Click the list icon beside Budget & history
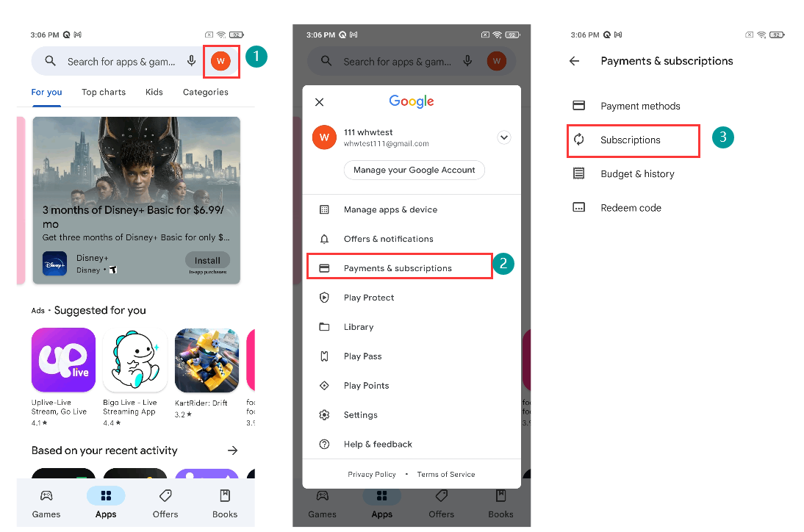 579,173
